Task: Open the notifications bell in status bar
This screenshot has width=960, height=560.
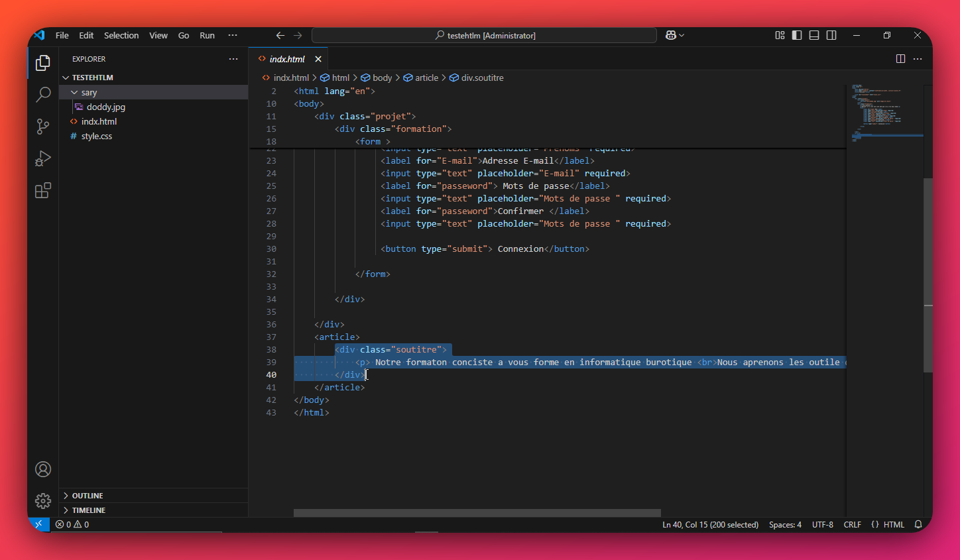Action: (x=918, y=524)
